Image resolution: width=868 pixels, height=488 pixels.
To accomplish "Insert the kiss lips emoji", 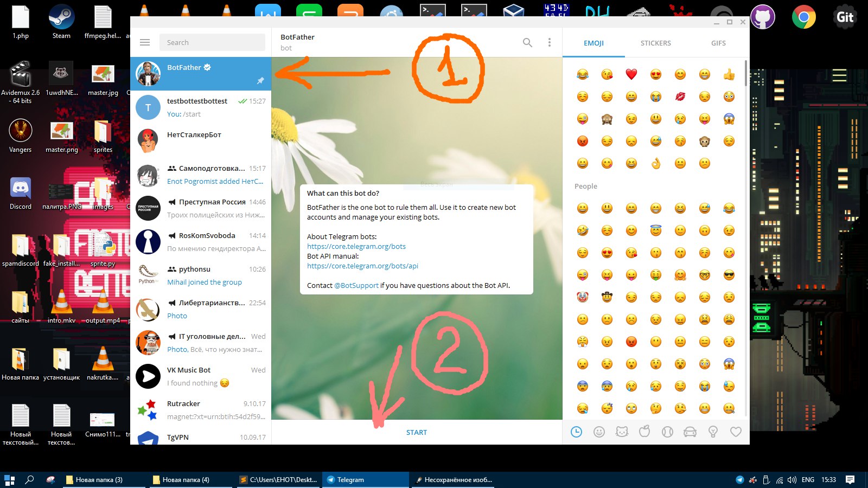I will (680, 97).
